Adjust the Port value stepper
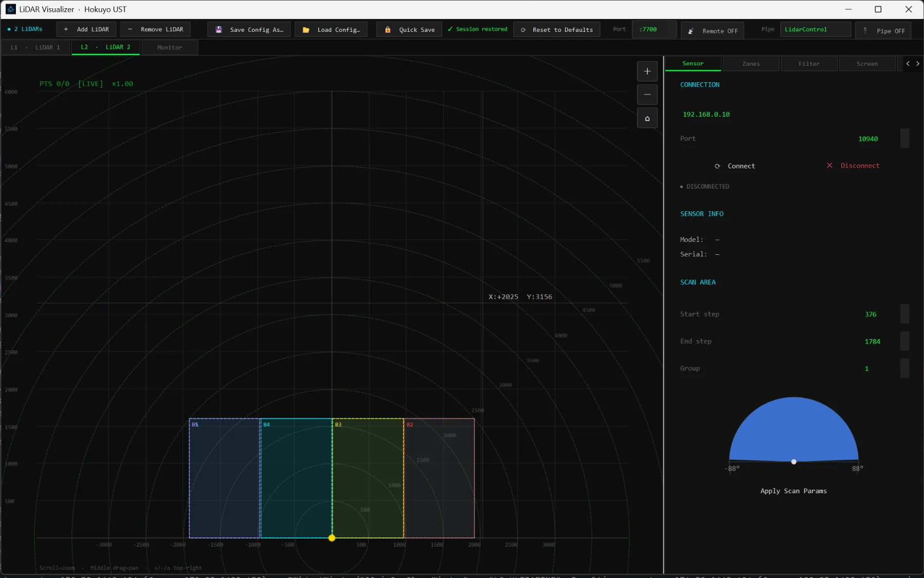This screenshot has width=924, height=578. coord(904,139)
